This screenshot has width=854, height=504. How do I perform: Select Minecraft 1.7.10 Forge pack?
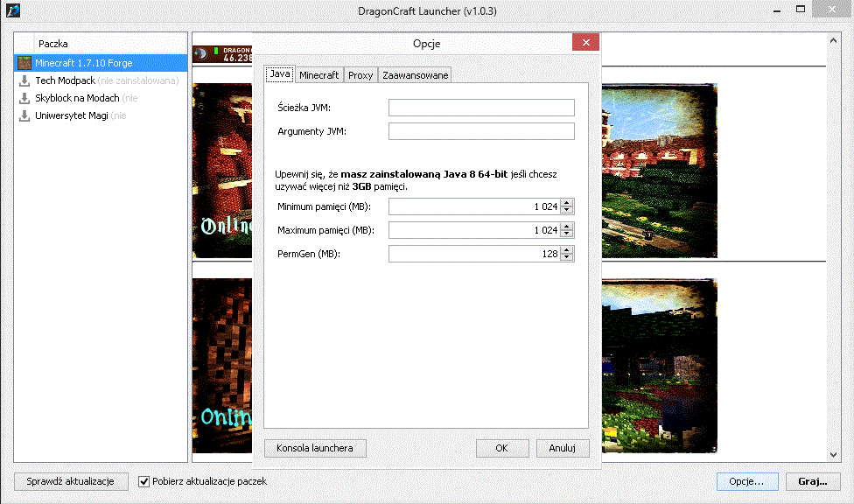(101, 63)
